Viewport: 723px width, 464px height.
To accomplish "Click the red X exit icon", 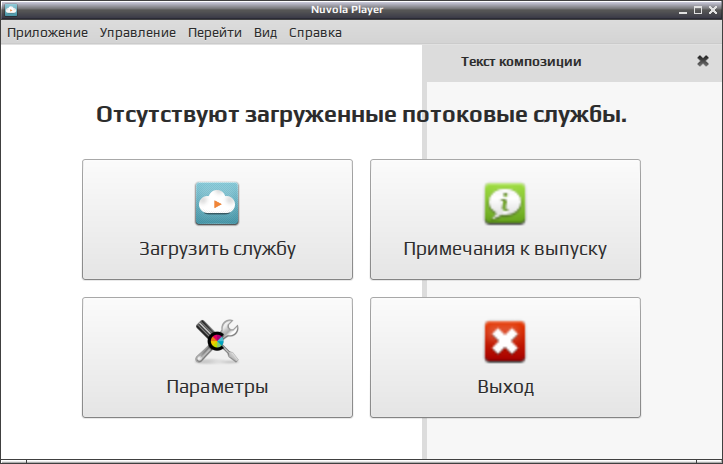I will pos(505,341).
